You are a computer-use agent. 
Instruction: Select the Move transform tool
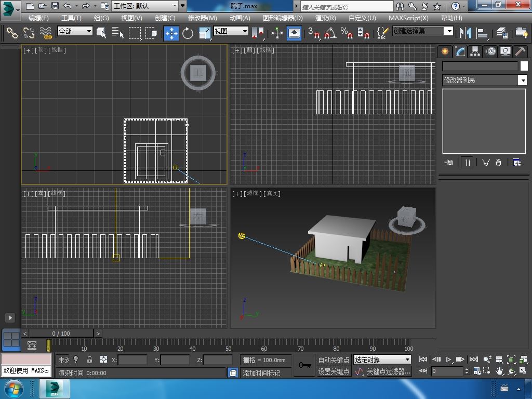[x=171, y=33]
